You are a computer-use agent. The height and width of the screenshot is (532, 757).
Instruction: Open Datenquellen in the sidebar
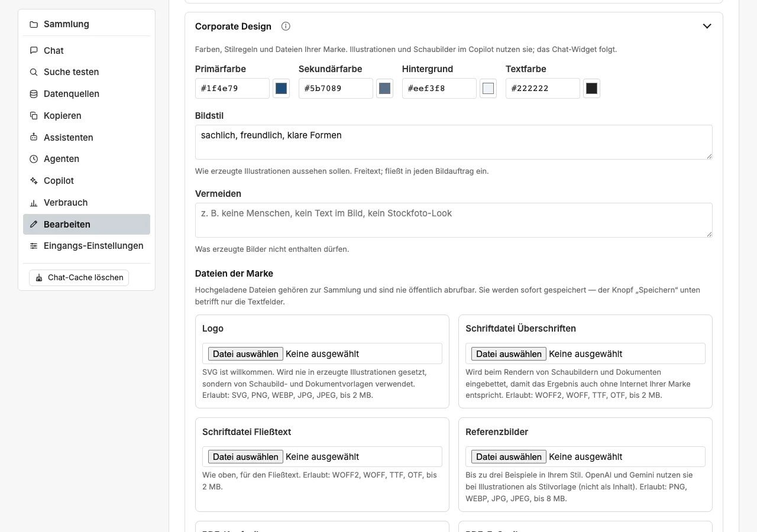point(86,94)
